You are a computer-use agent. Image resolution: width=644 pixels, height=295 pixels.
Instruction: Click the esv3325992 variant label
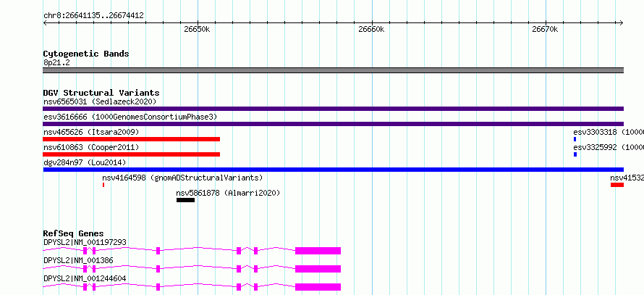(x=609, y=147)
